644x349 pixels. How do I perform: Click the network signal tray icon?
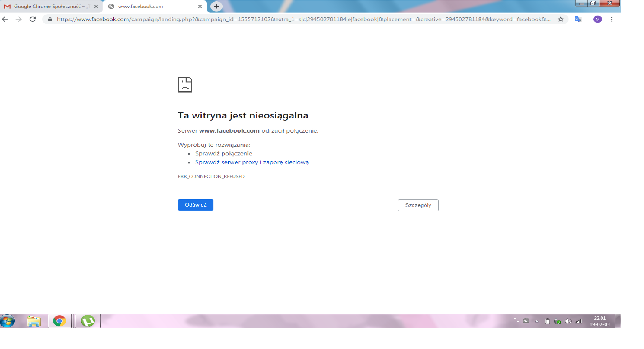click(x=579, y=321)
